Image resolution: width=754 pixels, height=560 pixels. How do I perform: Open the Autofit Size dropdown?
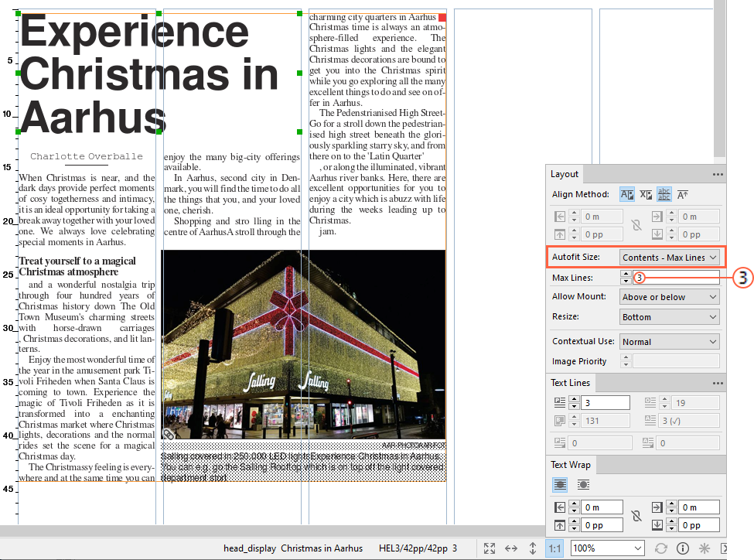670,257
